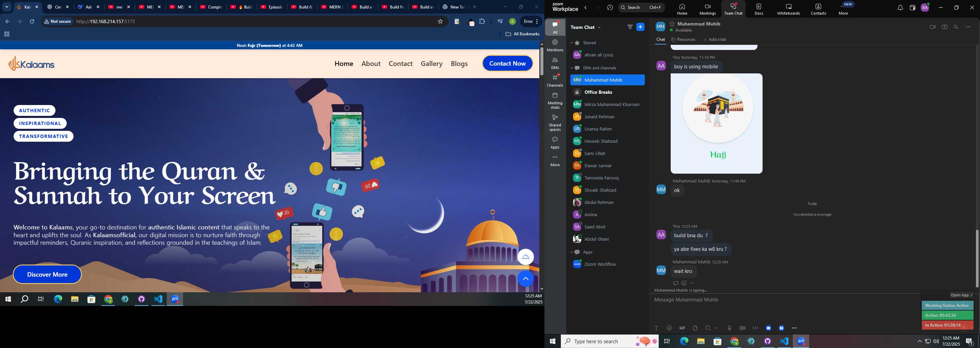Screen dimensions: 980x348
Task: Go back in Zoom navigation
Action: click(x=586, y=7)
